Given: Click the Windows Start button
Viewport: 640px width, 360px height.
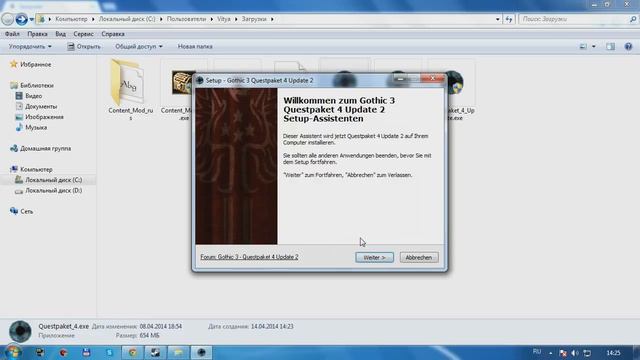Looking at the screenshot, I should tap(12, 352).
